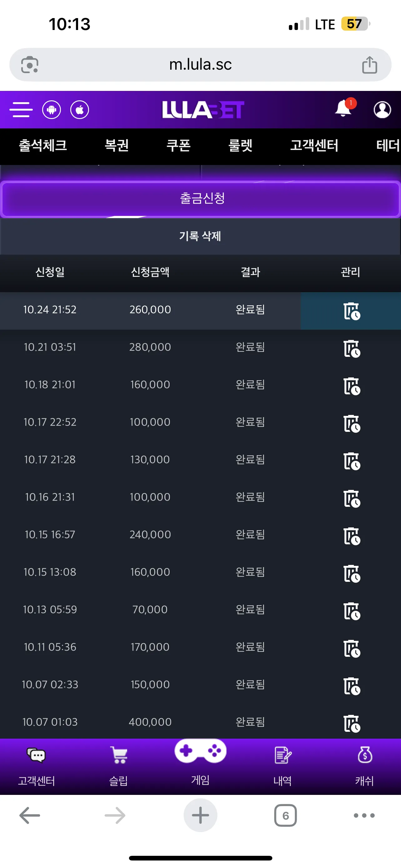Open the user profile icon
The width and height of the screenshot is (401, 868).
(x=382, y=110)
